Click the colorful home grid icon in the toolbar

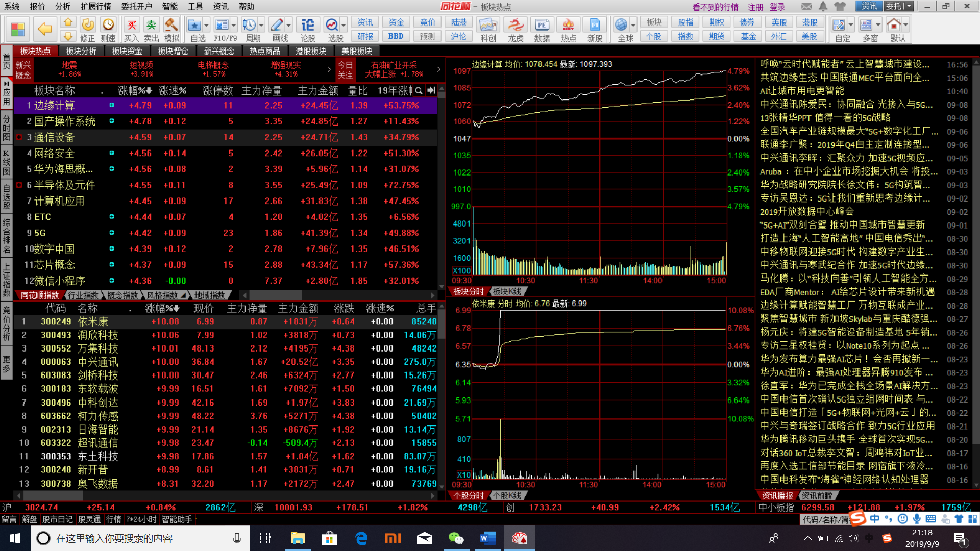coord(18,29)
